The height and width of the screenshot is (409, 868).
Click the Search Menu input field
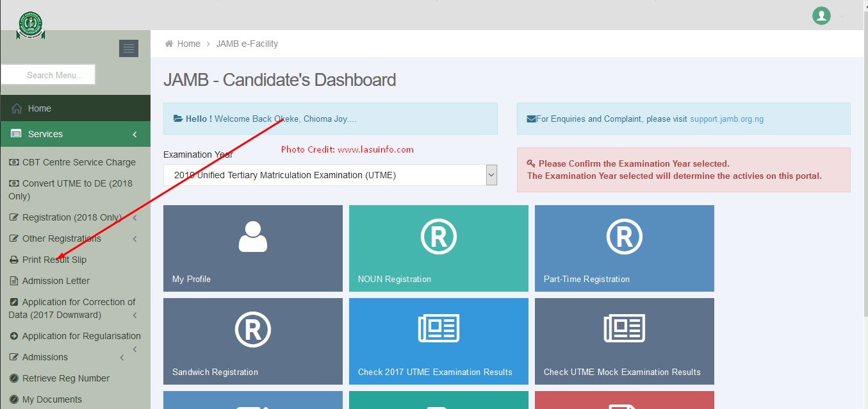(48, 75)
